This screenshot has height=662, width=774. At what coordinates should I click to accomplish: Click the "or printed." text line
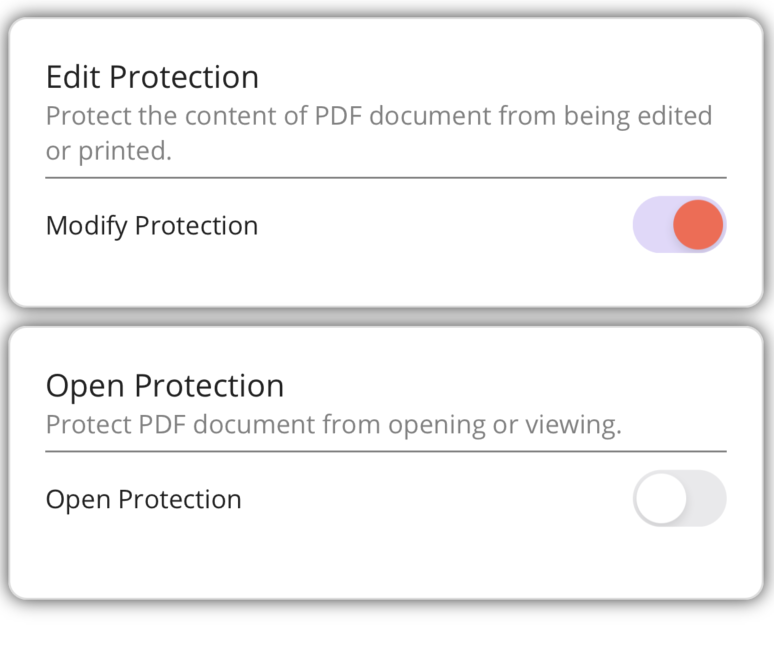click(x=110, y=152)
